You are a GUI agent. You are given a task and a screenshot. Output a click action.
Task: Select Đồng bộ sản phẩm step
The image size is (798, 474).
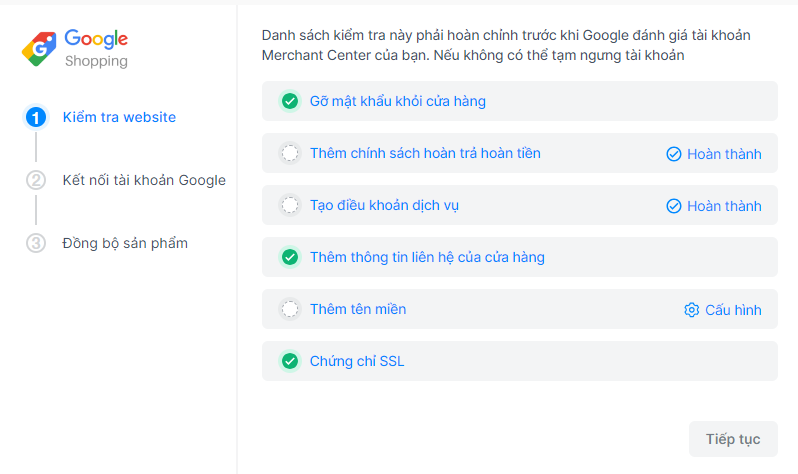tap(125, 243)
